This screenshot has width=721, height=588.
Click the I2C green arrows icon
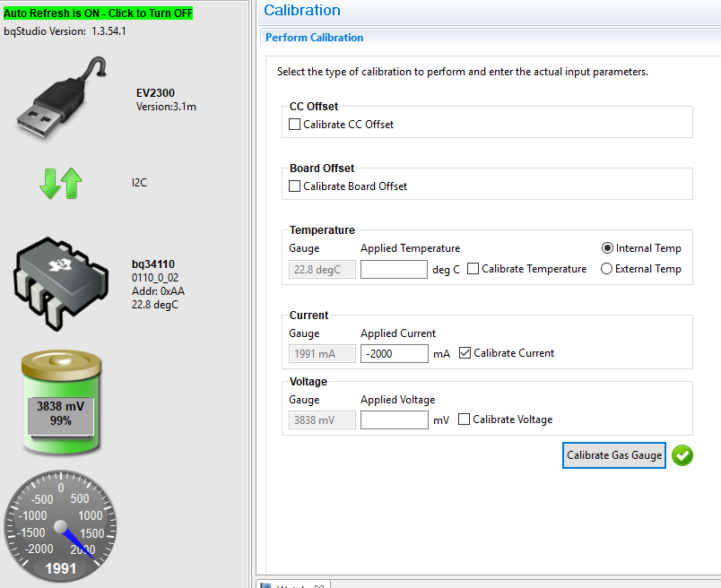click(61, 183)
